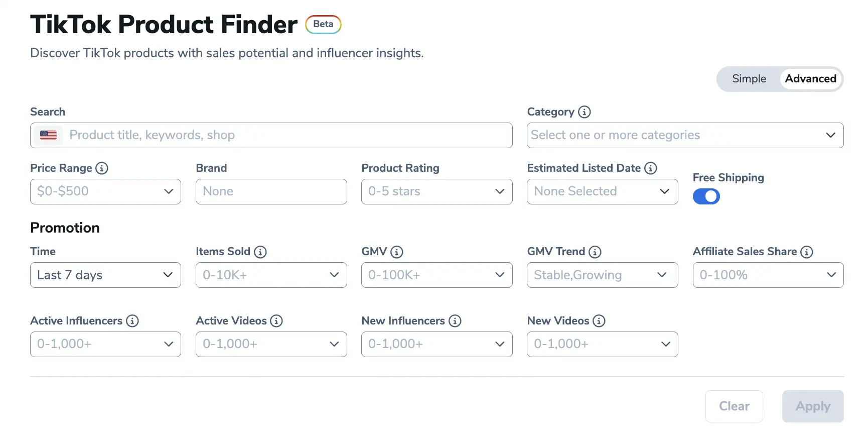The width and height of the screenshot is (868, 438).
Task: Click the New Videos info icon
Action: click(x=599, y=321)
